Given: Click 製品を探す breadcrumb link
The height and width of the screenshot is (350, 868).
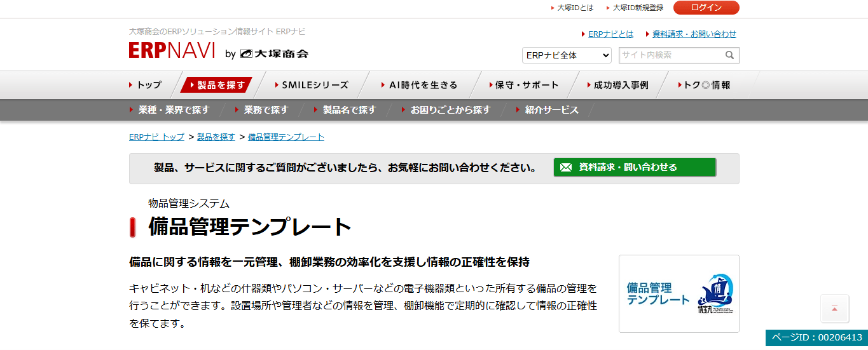Looking at the screenshot, I should point(216,137).
